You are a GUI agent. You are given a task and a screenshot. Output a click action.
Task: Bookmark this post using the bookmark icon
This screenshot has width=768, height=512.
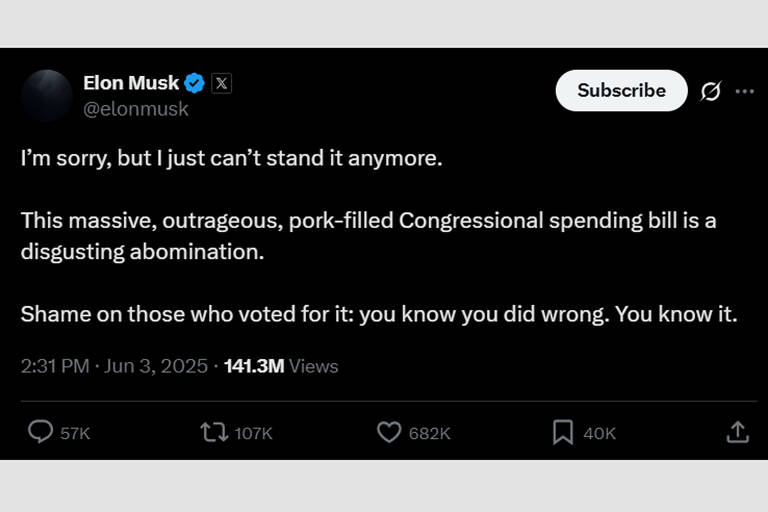tap(563, 432)
